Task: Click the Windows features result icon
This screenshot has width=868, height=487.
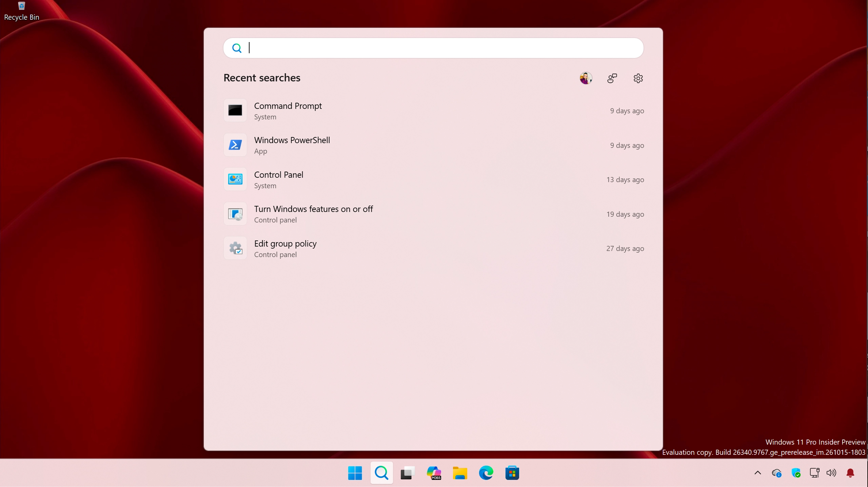Action: click(x=235, y=214)
